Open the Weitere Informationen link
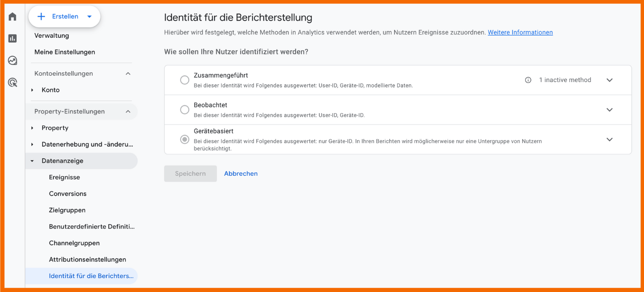Screen dimensions: 644x292 [x=520, y=32]
